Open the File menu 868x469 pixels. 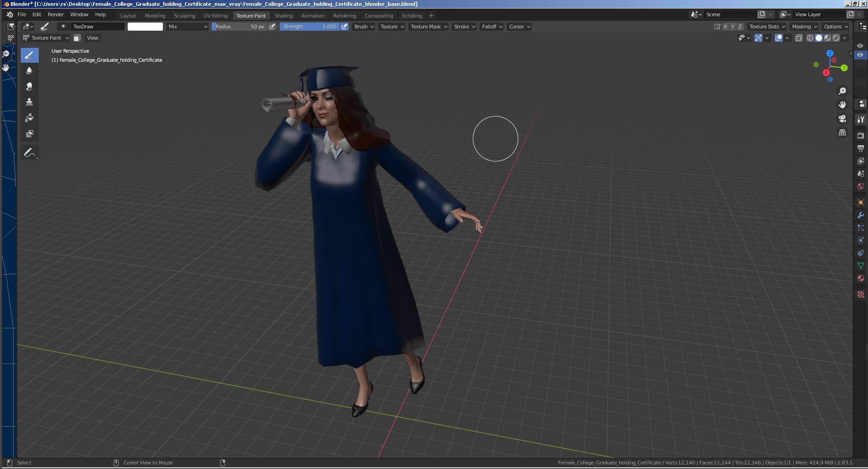22,14
